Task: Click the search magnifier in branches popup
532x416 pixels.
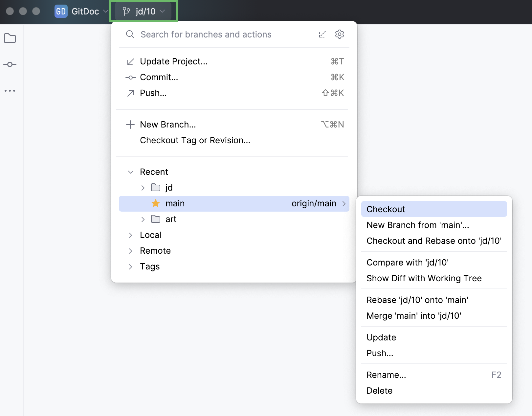Action: [x=130, y=34]
